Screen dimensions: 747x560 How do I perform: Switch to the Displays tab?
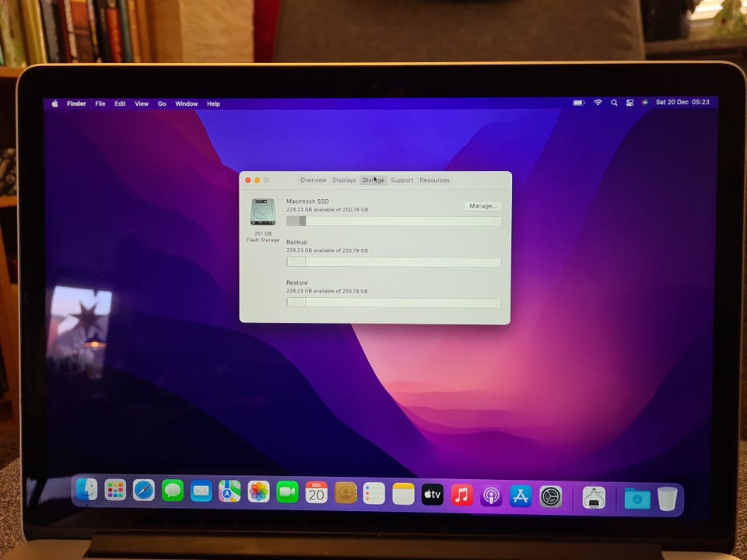click(344, 180)
